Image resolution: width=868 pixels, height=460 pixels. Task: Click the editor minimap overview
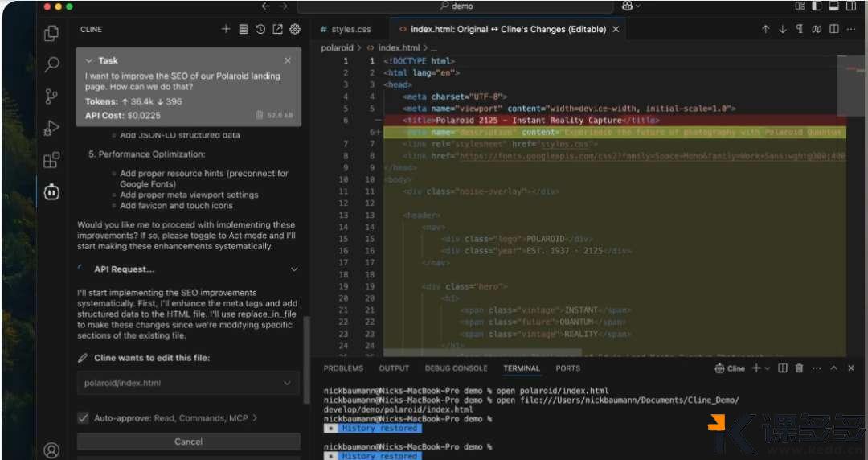coord(852,86)
